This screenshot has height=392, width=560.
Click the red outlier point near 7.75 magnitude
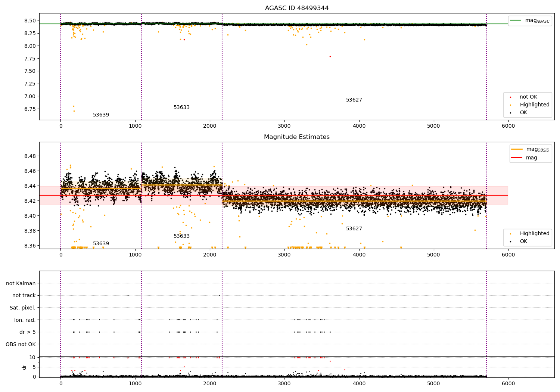click(x=330, y=57)
